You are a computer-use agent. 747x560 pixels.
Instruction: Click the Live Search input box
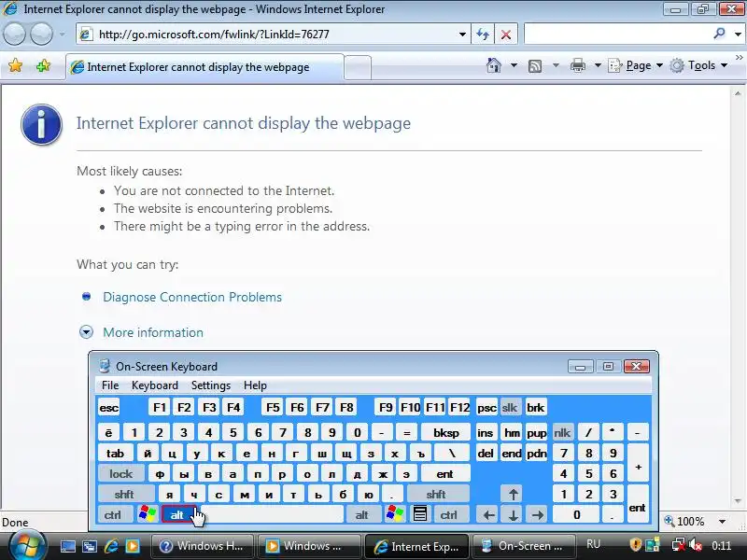617,35
